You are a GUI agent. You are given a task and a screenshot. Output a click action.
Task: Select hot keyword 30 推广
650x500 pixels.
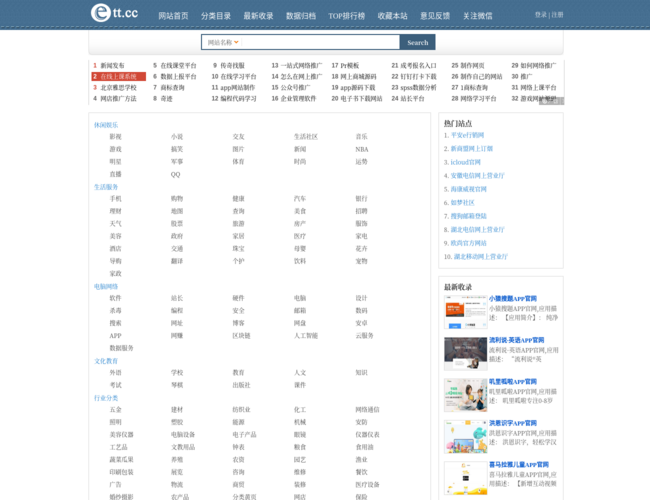pyautogui.click(x=526, y=76)
